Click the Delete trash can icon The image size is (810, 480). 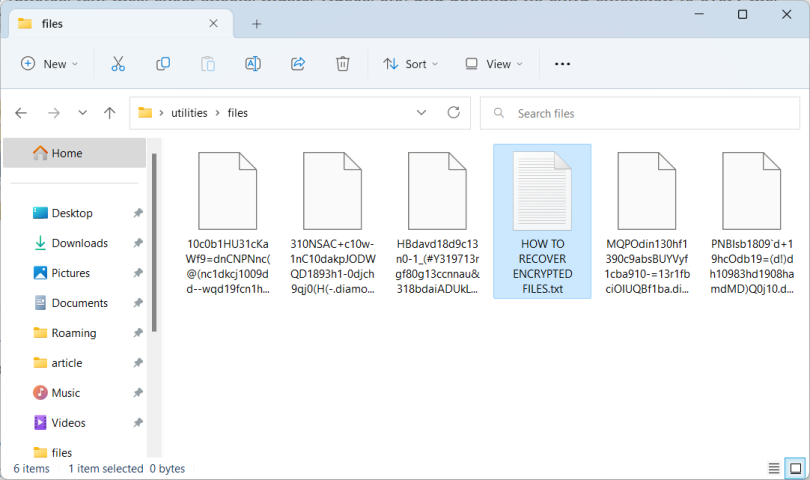click(343, 64)
